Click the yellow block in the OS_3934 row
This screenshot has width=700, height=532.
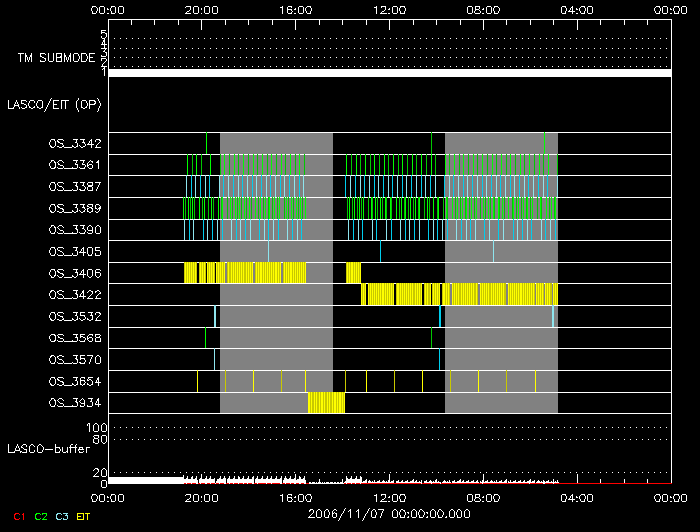(326, 403)
